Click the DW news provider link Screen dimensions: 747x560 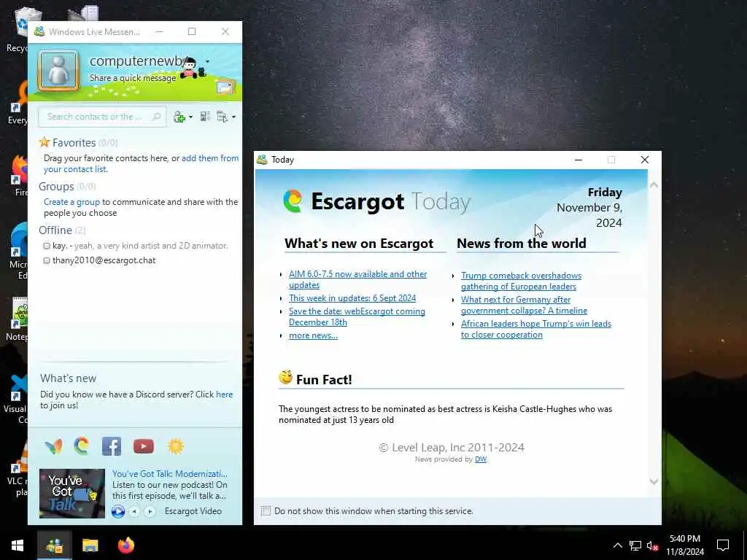tap(481, 459)
